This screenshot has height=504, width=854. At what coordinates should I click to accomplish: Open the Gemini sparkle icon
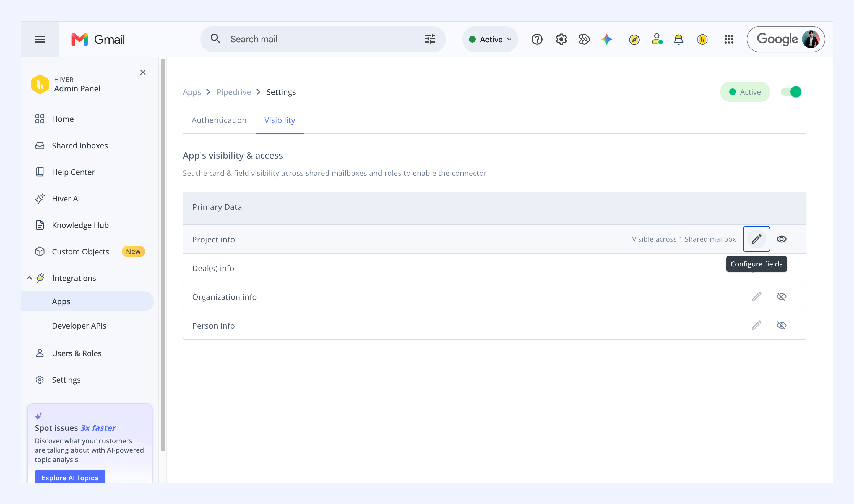click(x=607, y=40)
